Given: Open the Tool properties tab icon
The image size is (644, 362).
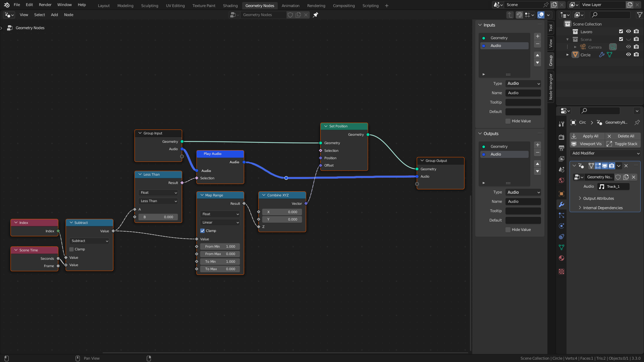Looking at the screenshot, I should click(x=561, y=124).
